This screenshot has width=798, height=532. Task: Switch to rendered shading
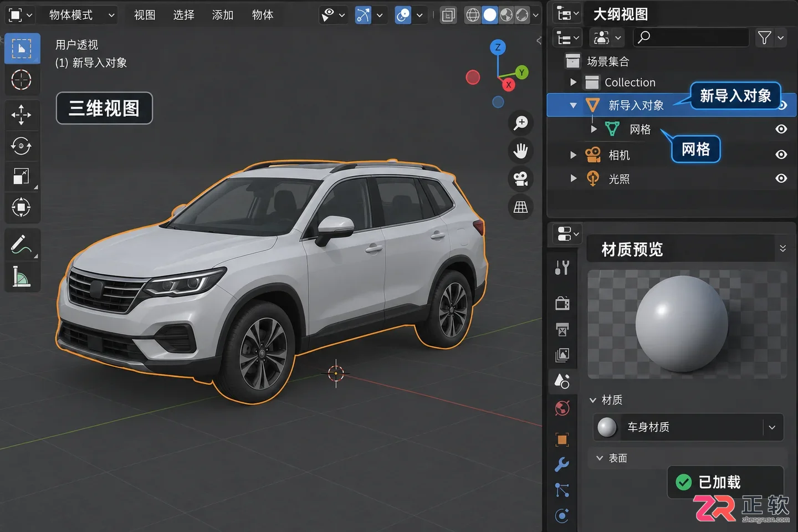pos(522,15)
